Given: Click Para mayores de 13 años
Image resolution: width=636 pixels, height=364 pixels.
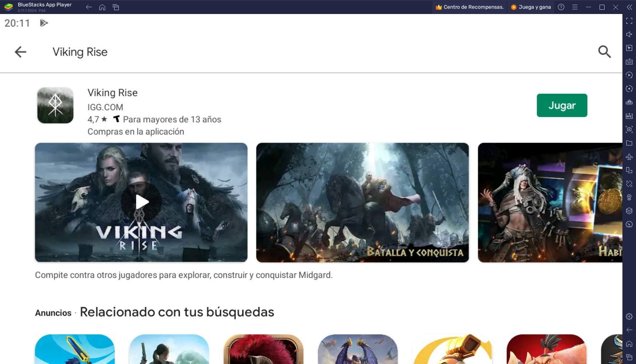Looking at the screenshot, I should (x=172, y=120).
